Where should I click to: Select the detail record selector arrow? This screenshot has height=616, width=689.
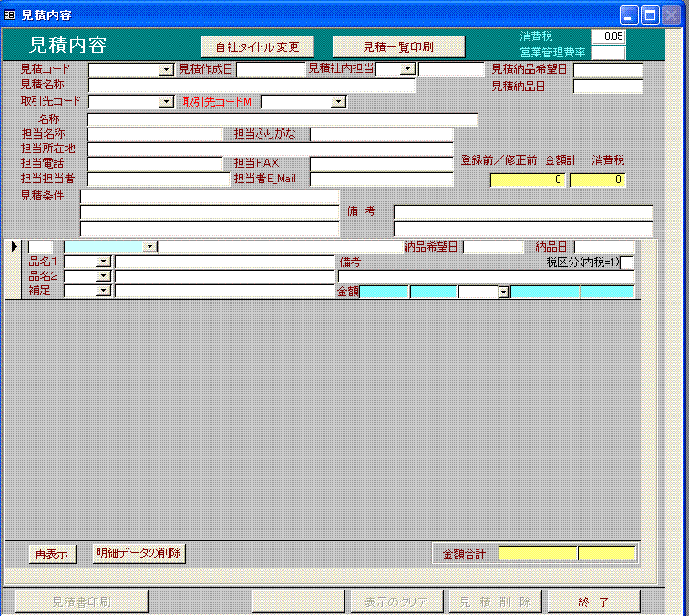(x=13, y=247)
